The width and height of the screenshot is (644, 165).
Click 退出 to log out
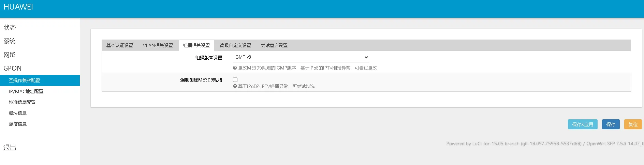click(x=10, y=147)
